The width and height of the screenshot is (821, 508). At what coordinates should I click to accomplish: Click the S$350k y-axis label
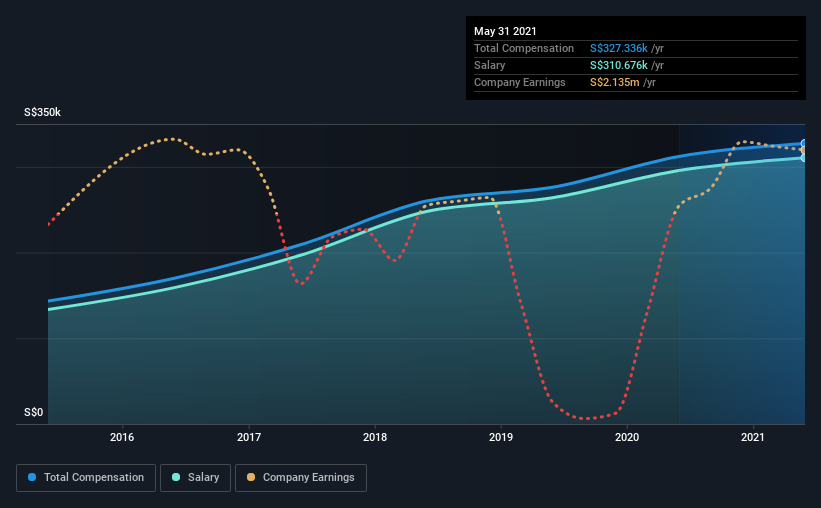click(x=42, y=112)
